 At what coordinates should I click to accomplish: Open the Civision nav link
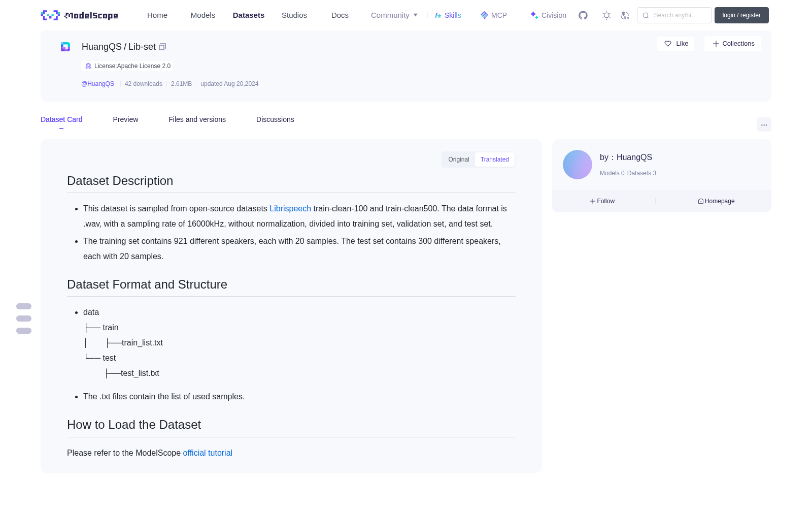point(548,15)
